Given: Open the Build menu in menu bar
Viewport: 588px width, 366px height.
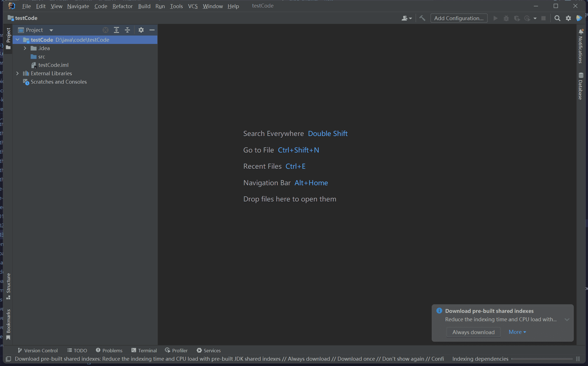Looking at the screenshot, I should point(144,6).
